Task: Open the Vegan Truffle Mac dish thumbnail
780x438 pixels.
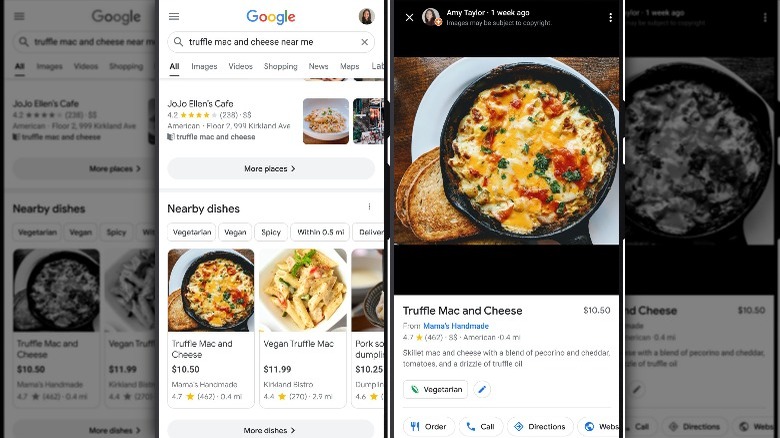Action: [302, 290]
